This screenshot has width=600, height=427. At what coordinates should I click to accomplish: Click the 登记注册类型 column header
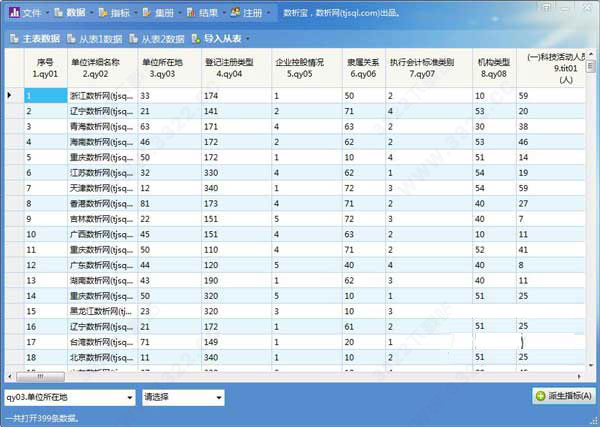coord(228,67)
